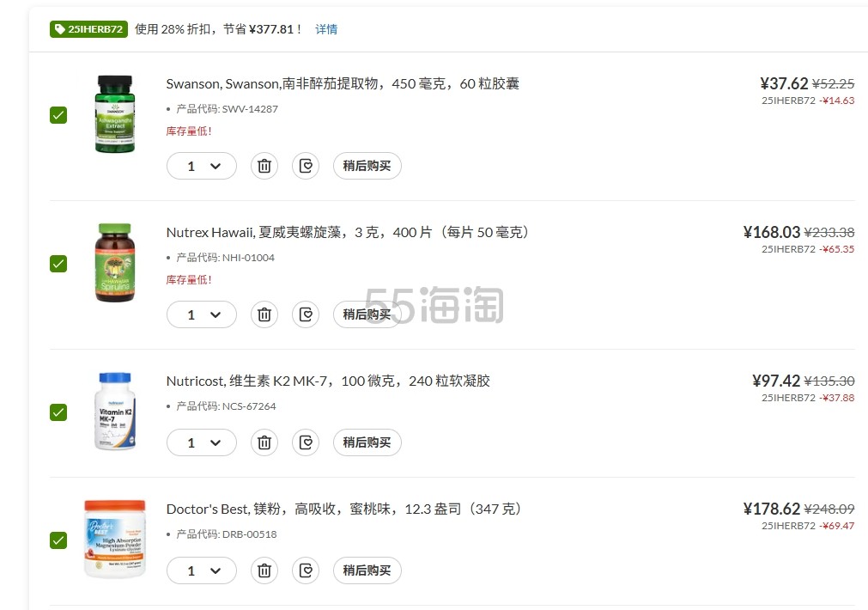Delete the Nutricost Vitamin K2 item
868x610 pixels.
[264, 442]
